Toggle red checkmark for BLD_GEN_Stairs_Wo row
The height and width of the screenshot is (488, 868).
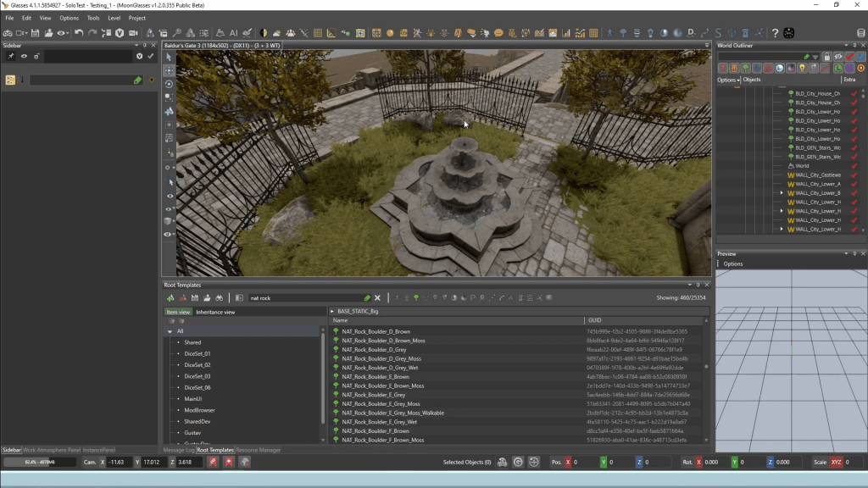854,147
